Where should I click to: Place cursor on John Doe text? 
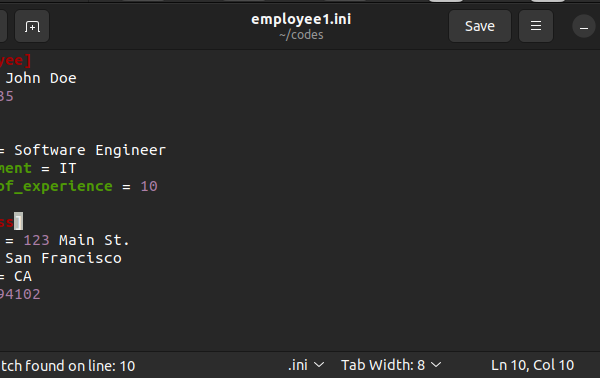coord(41,78)
